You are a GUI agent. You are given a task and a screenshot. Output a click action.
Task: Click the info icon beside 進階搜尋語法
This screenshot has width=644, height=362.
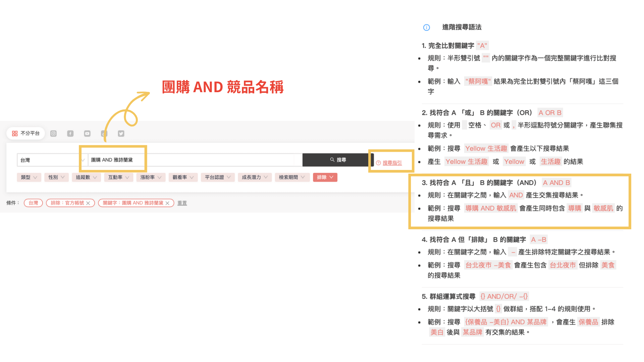(x=426, y=27)
